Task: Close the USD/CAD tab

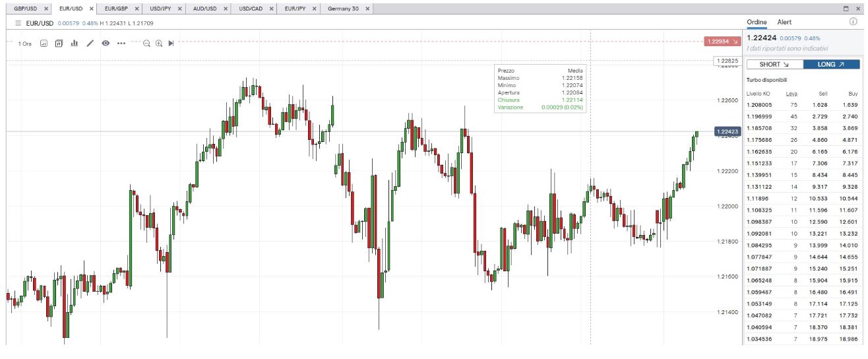Action: pyautogui.click(x=271, y=9)
